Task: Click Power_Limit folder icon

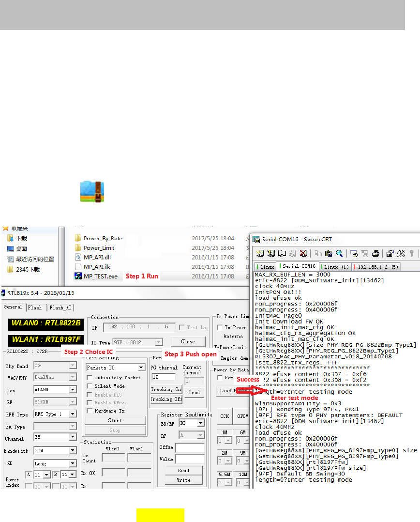Action: click(78, 248)
